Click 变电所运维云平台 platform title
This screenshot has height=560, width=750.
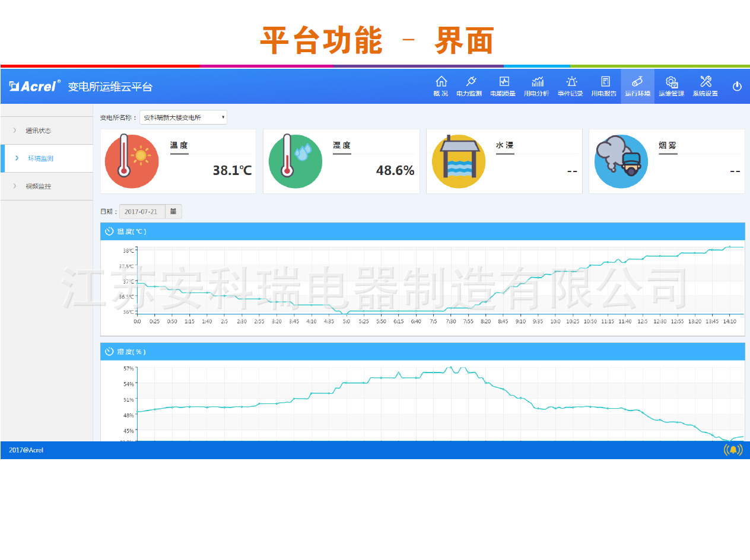coord(110,87)
